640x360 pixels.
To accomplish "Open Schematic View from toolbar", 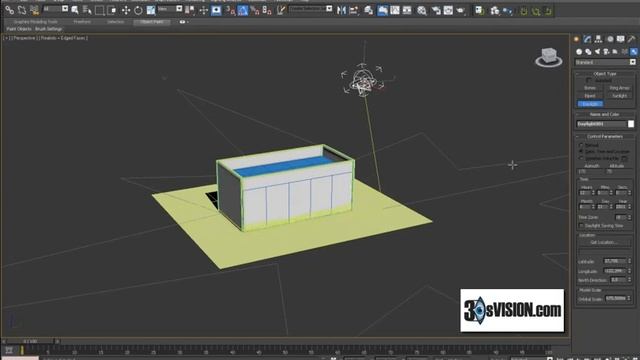I will click(x=407, y=10).
